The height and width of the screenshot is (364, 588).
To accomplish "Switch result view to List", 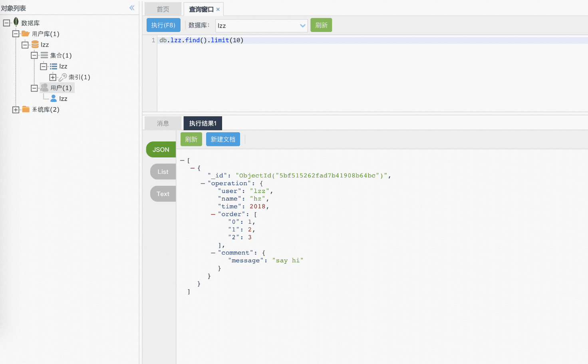I will tap(163, 171).
